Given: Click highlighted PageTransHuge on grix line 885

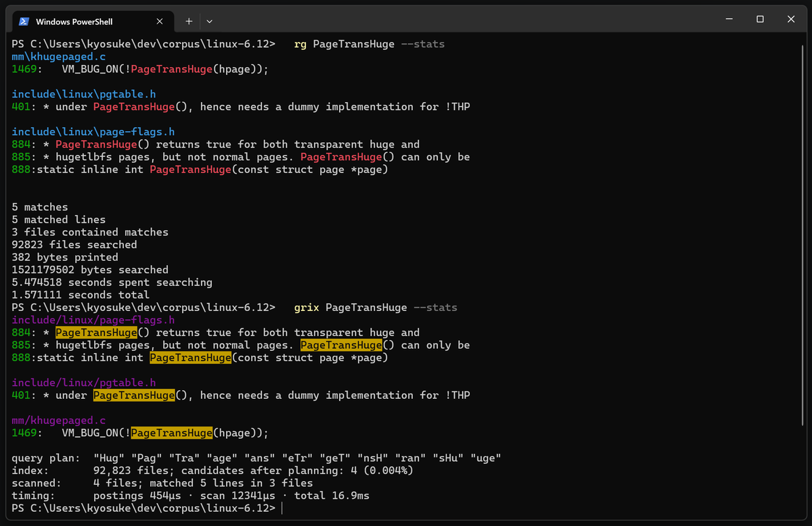Looking at the screenshot, I should [x=341, y=345].
